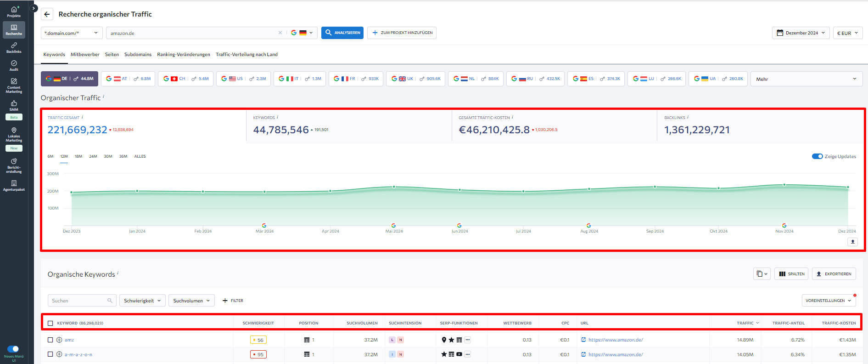Click the Google update marker at Nov 2024
Screen dimensions: 868x364
784,225
